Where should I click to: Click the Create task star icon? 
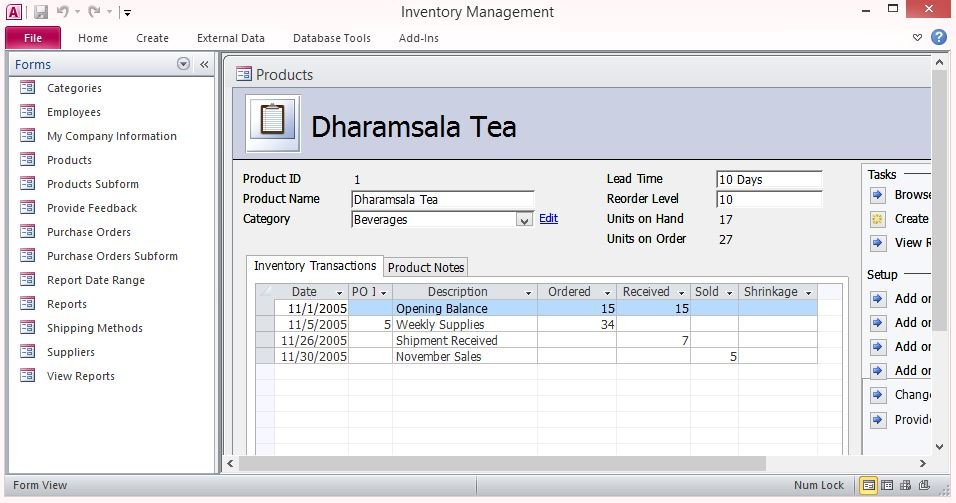click(877, 219)
